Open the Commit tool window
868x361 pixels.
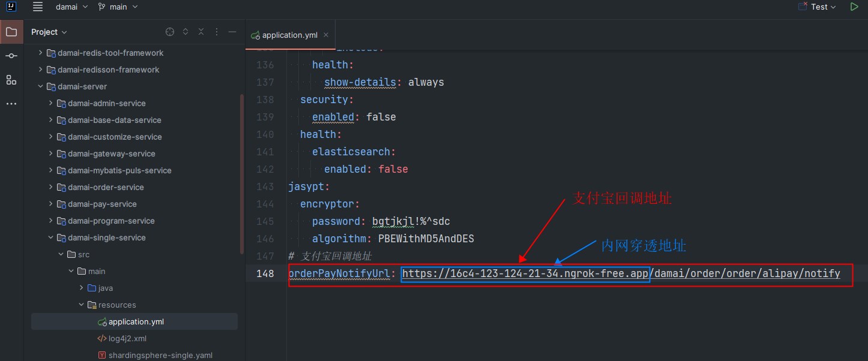point(11,56)
